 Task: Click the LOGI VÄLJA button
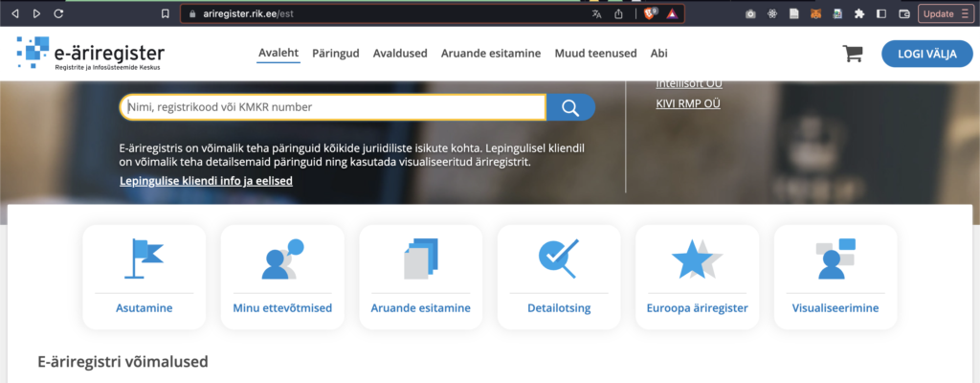[926, 54]
